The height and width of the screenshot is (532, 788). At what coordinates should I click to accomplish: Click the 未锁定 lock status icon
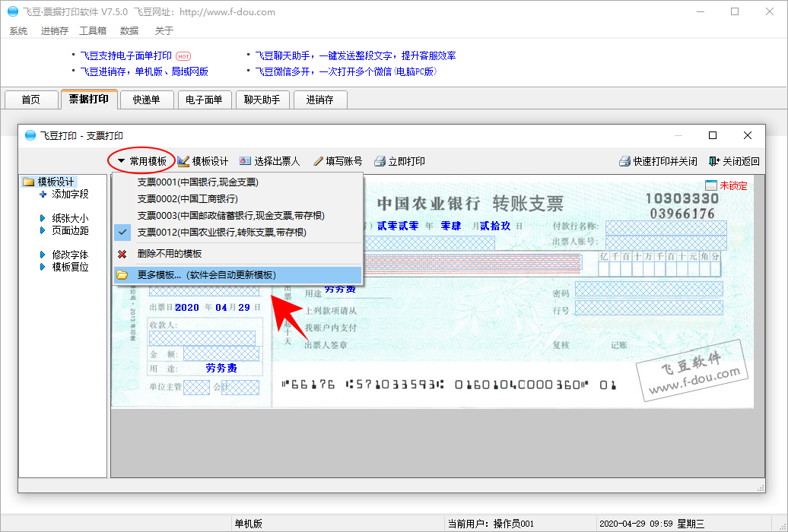(711, 185)
